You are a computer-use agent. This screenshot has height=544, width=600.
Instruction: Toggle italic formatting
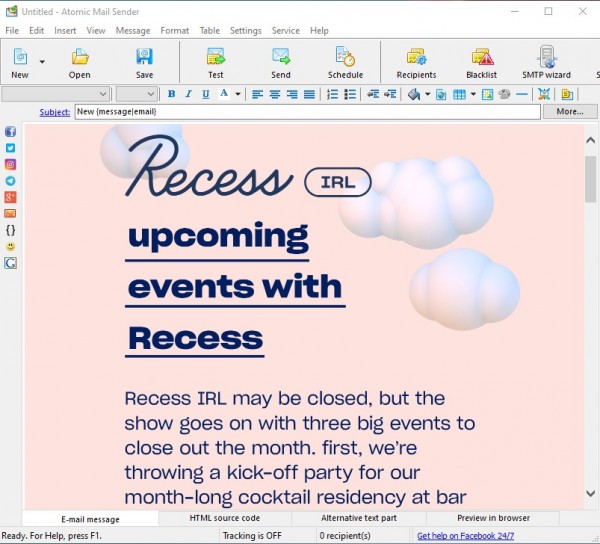click(x=188, y=94)
